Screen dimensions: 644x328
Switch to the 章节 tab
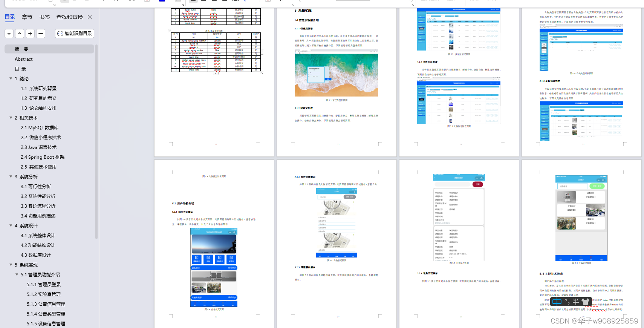point(27,17)
